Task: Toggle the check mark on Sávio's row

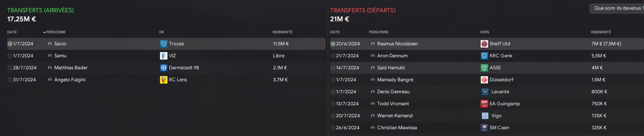Action: [10, 44]
